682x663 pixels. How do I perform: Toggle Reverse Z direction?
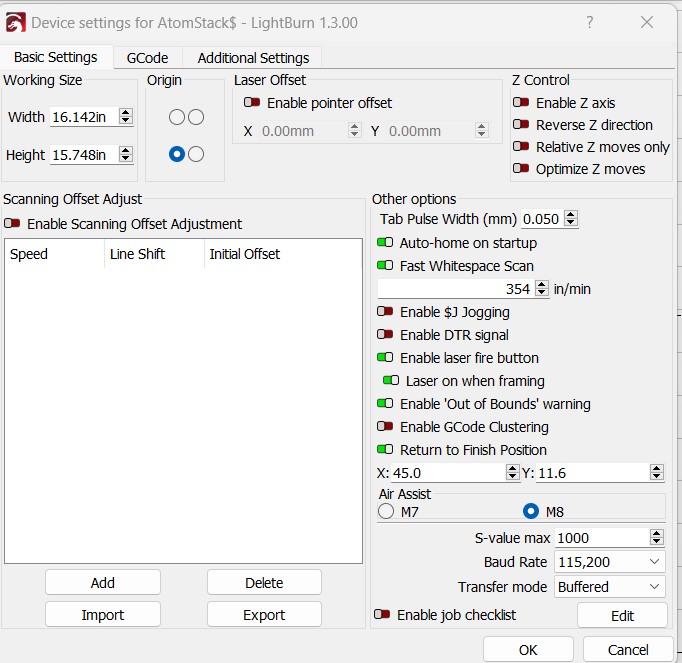[521, 124]
